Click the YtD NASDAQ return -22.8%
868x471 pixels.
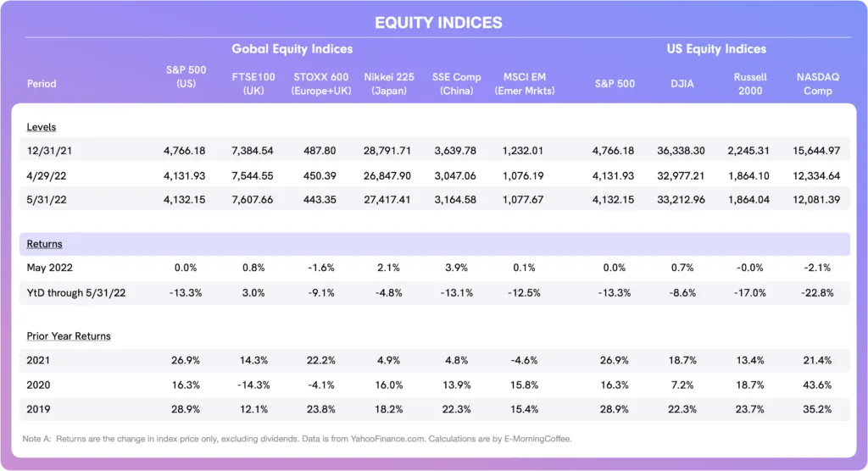[x=818, y=293]
